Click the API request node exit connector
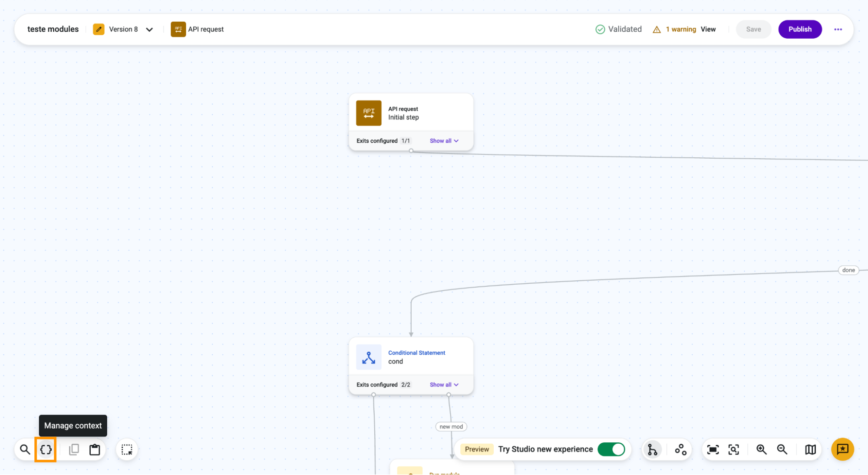Image resolution: width=868 pixels, height=475 pixels. point(411,151)
